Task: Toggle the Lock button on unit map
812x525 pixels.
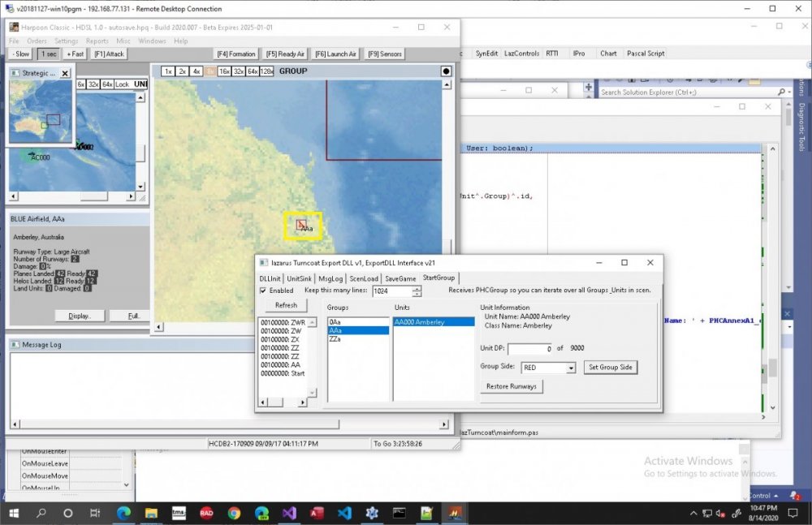Action: 122,84
